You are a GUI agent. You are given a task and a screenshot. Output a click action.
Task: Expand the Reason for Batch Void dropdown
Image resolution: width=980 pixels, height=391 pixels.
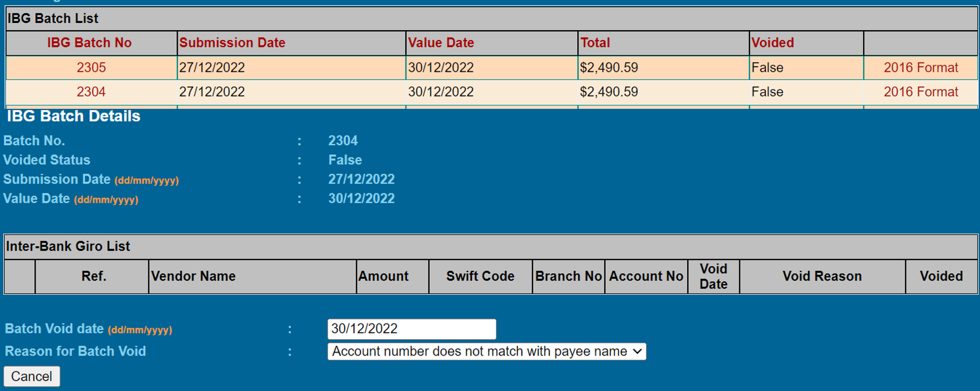486,351
